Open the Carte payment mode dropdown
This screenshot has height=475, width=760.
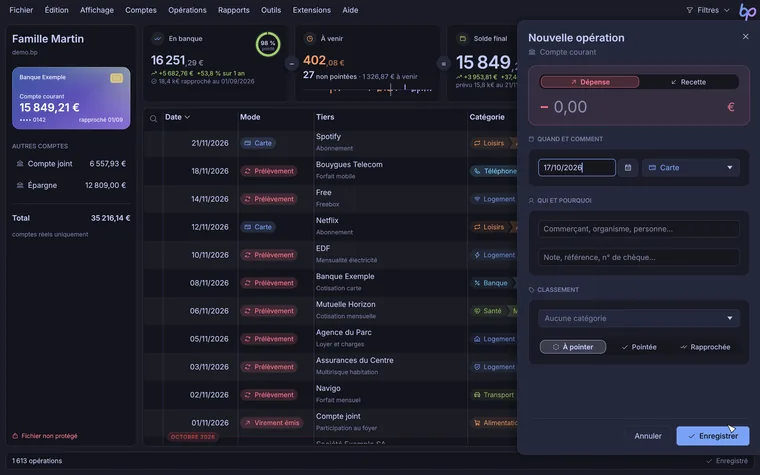691,168
